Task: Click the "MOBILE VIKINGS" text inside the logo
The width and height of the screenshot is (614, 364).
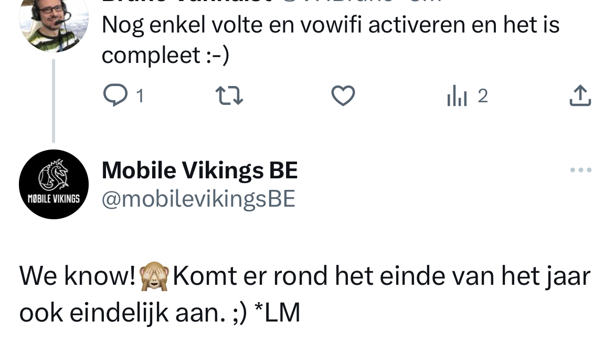Action: click(x=54, y=199)
